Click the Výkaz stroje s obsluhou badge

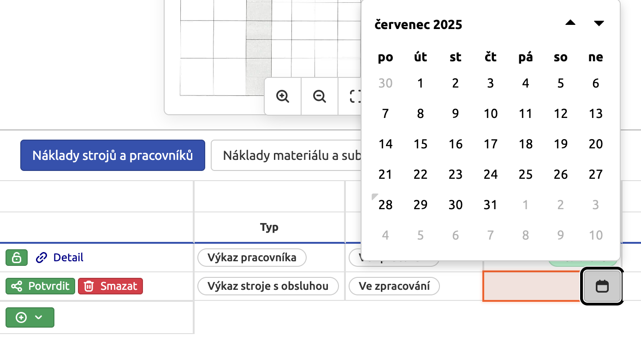268,286
